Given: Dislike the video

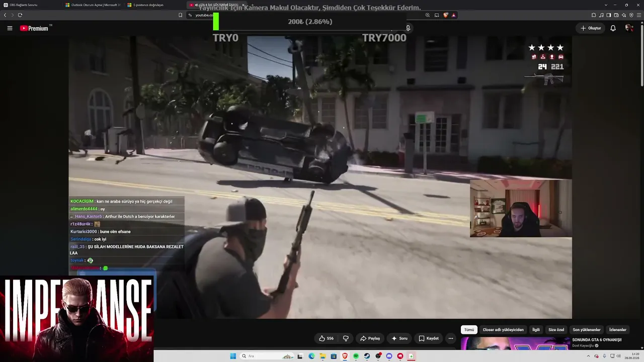Looking at the screenshot, I should click(x=346, y=338).
